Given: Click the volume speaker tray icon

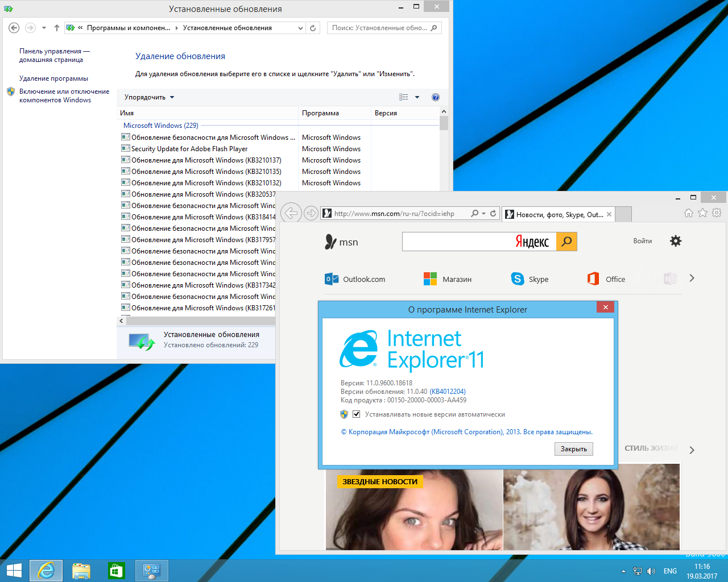Looking at the screenshot, I should (651, 571).
